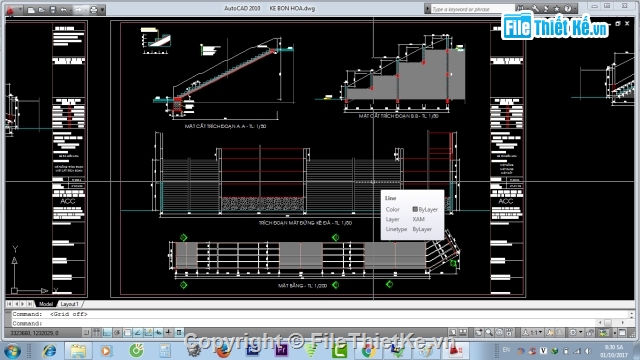Open the annotation scale 1:1 dropdown
640x360 pixels.
coord(533,333)
